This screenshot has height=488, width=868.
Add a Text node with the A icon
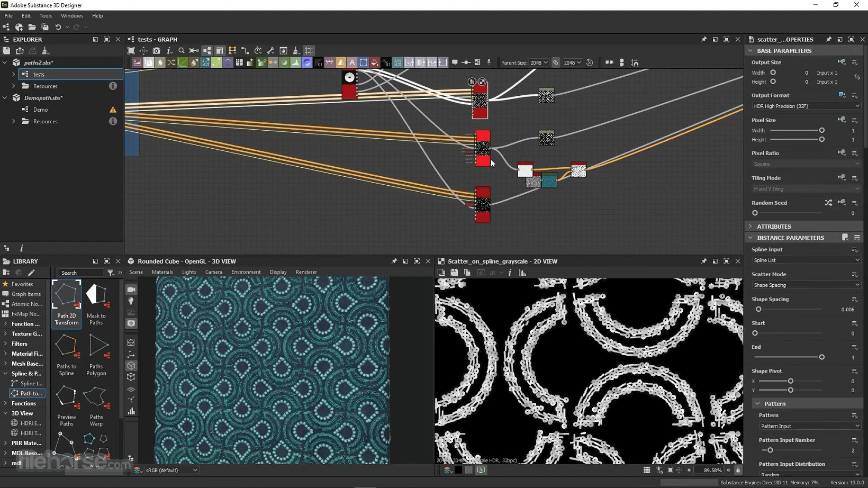coord(352,62)
